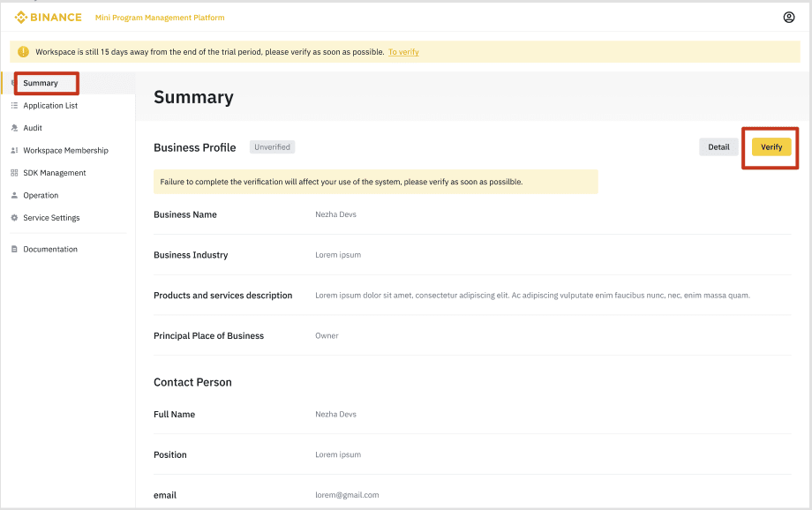This screenshot has height=510, width=812.
Task: Click the yellow Verify button
Action: coord(771,147)
